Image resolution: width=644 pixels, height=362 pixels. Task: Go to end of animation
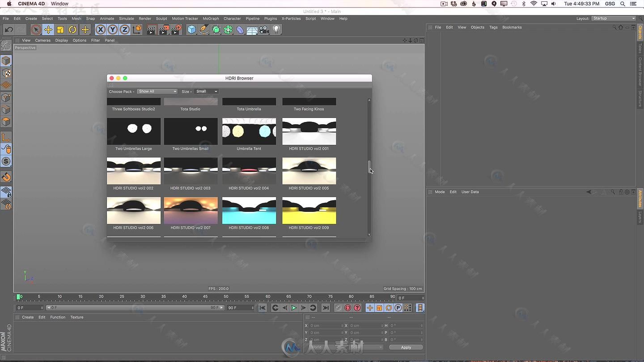pyautogui.click(x=326, y=308)
